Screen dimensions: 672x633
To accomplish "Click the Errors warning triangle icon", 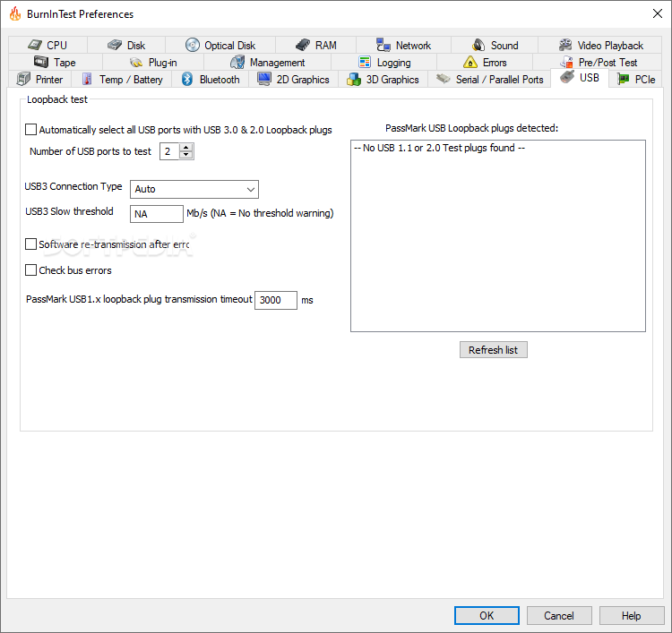I will coord(470,62).
